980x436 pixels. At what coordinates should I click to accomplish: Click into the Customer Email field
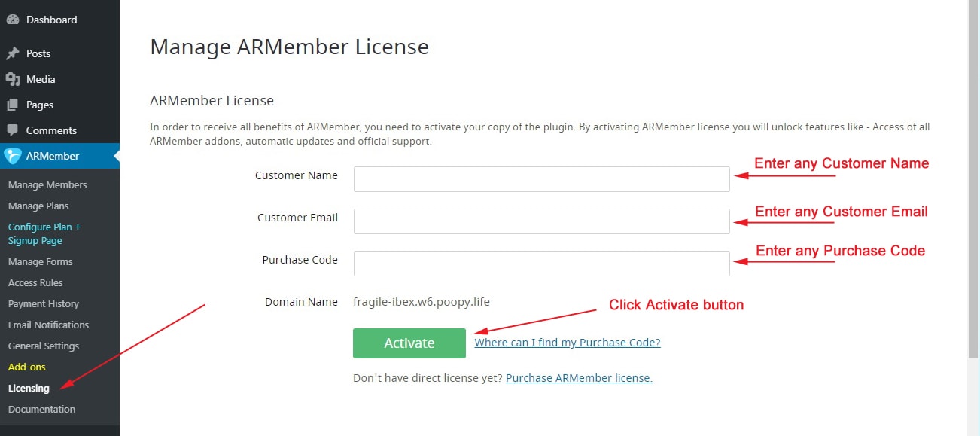[541, 221]
